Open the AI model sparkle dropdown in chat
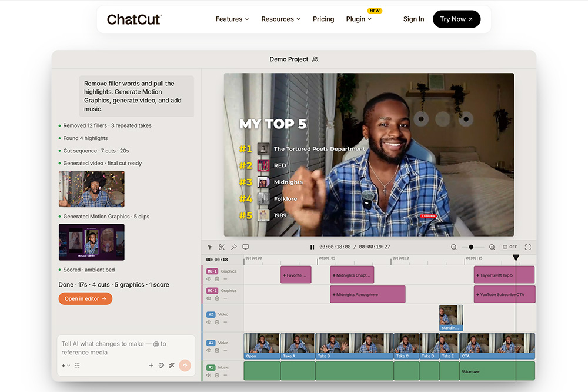Screen dimensions: 588x392 click(66, 366)
